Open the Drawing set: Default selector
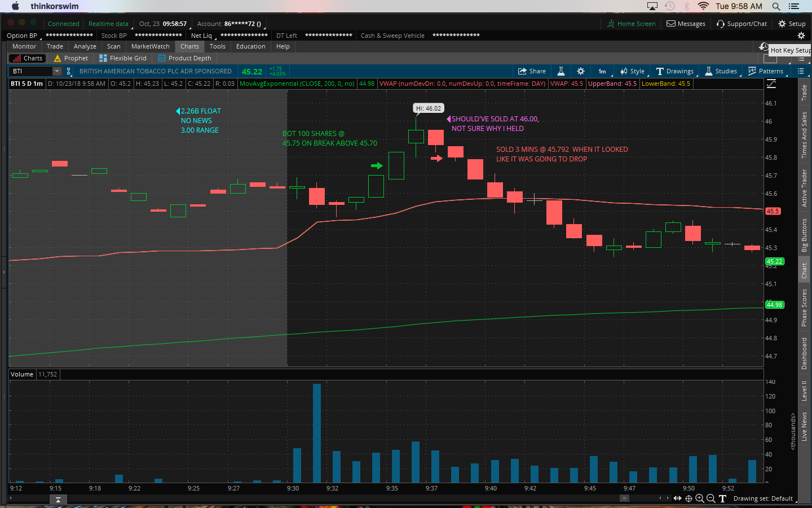Image resolution: width=812 pixels, height=508 pixels. (764, 498)
